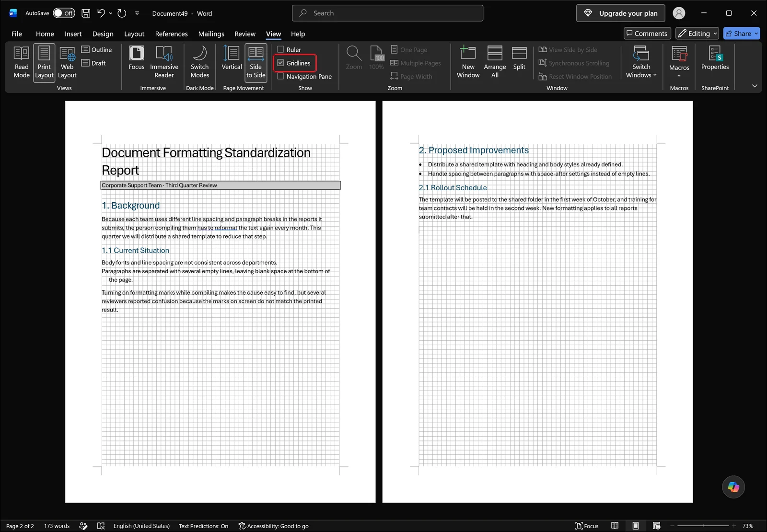Click English (United States) language
The image size is (767, 532).
click(x=141, y=526)
